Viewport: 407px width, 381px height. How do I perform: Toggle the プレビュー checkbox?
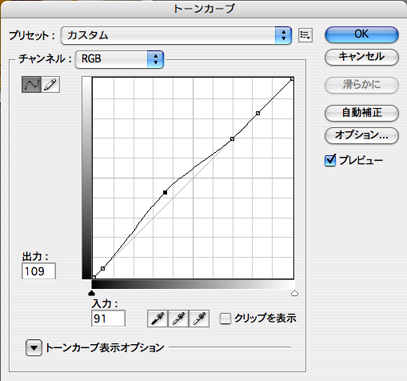(x=330, y=161)
